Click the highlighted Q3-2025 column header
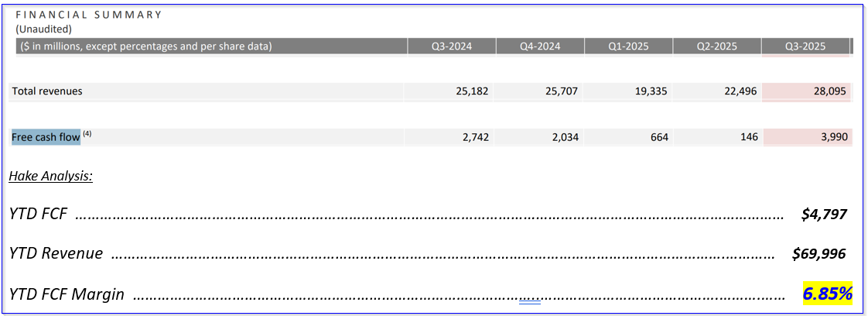This screenshot has width=868, height=316. [805, 46]
